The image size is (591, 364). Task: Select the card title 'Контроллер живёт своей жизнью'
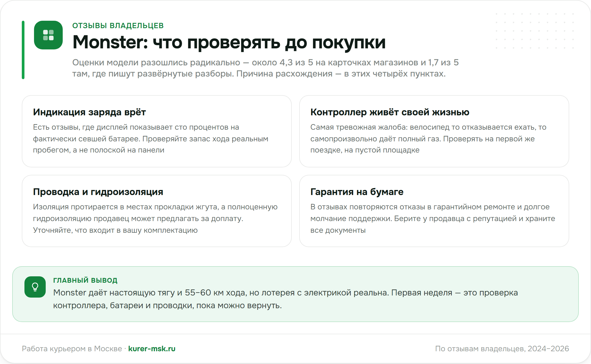[390, 112]
